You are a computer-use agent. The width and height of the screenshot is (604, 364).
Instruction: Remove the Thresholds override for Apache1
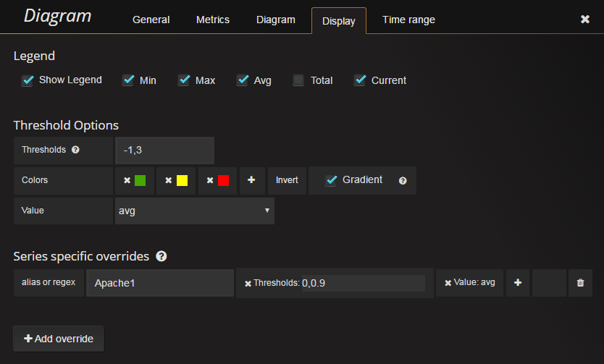tap(248, 284)
